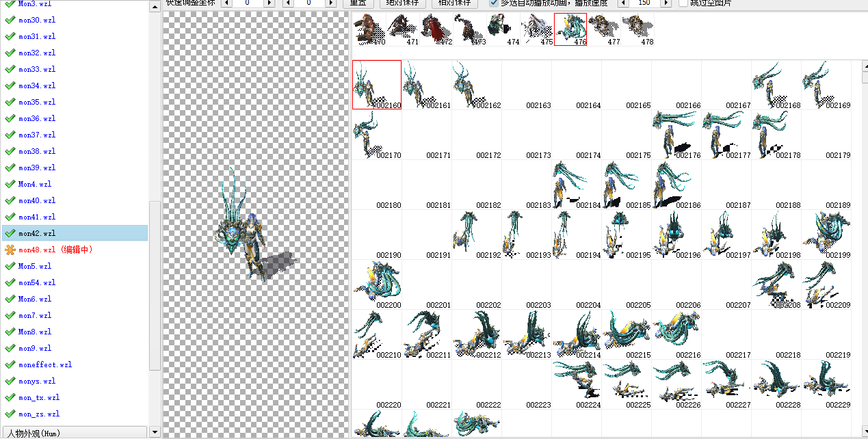Select monster thumbnail numbered 470
This screenshot has height=439, width=868.
[369, 29]
